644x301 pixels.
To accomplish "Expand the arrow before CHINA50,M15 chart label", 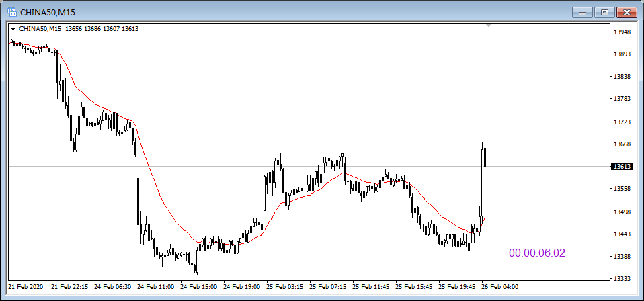I will click(x=13, y=29).
